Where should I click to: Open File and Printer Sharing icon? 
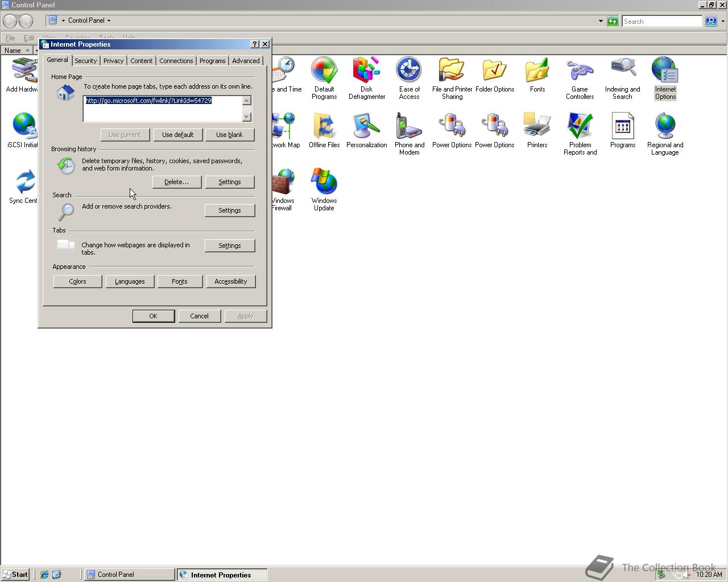[x=452, y=78]
